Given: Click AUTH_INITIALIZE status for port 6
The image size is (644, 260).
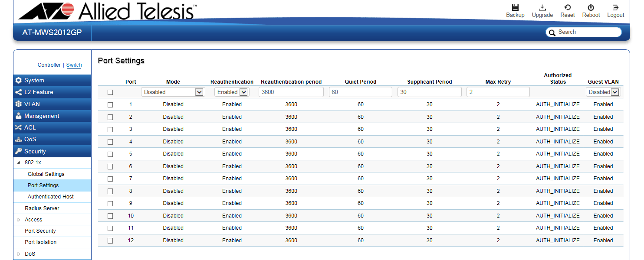Looking at the screenshot, I should click(558, 166).
